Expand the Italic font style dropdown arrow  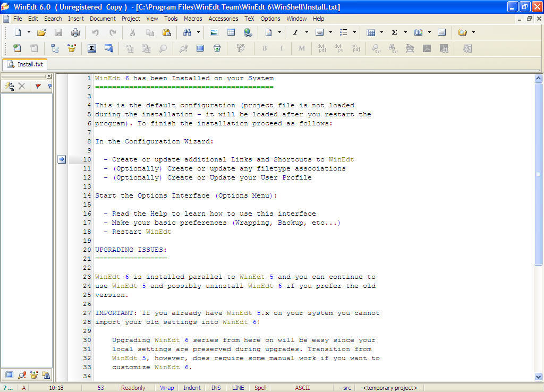coord(307,32)
